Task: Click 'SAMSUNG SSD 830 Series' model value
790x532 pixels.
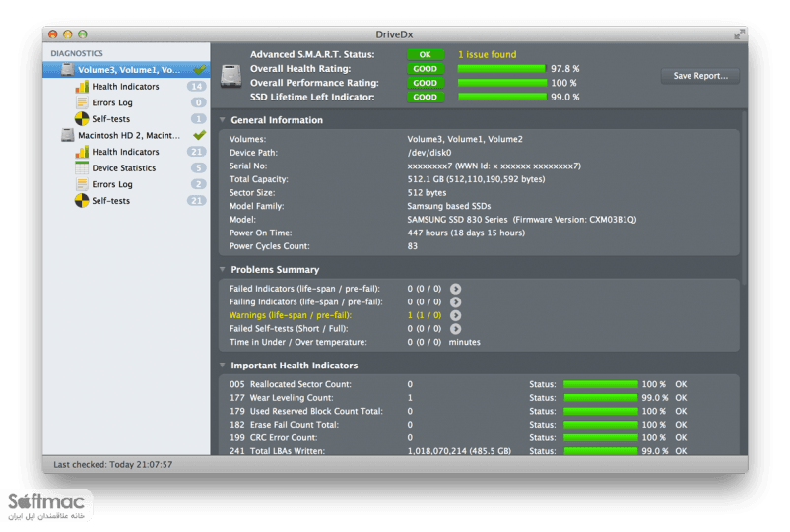Action: tap(457, 219)
